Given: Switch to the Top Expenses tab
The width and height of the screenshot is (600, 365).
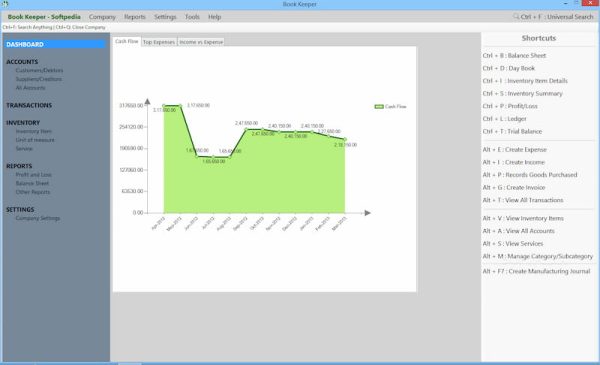Looking at the screenshot, I should coord(159,42).
